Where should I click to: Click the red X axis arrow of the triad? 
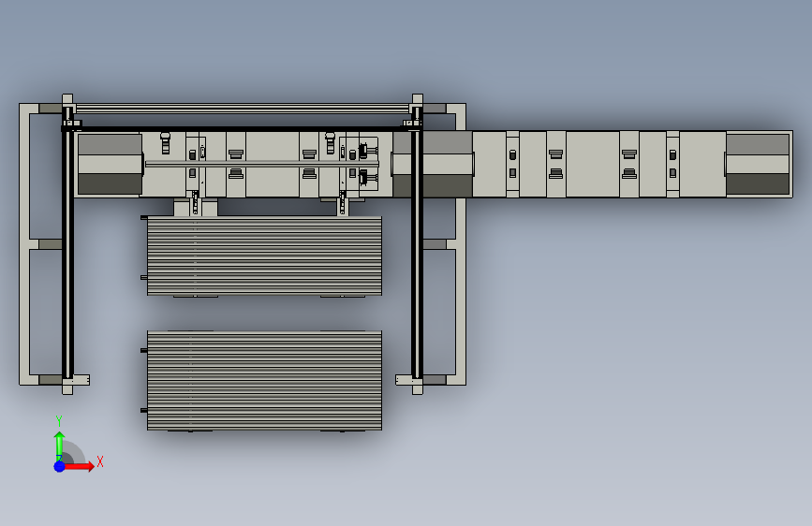[x=79, y=466]
